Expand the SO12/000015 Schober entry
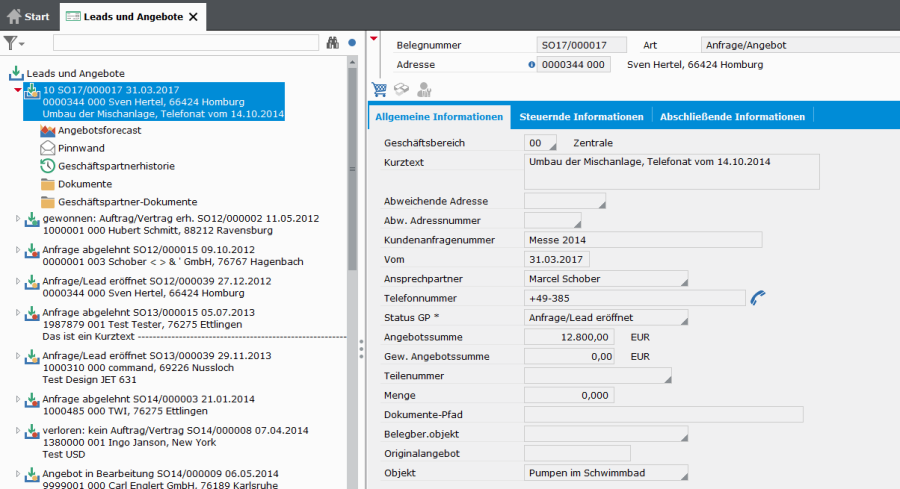The width and height of the screenshot is (900, 489). click(18, 250)
